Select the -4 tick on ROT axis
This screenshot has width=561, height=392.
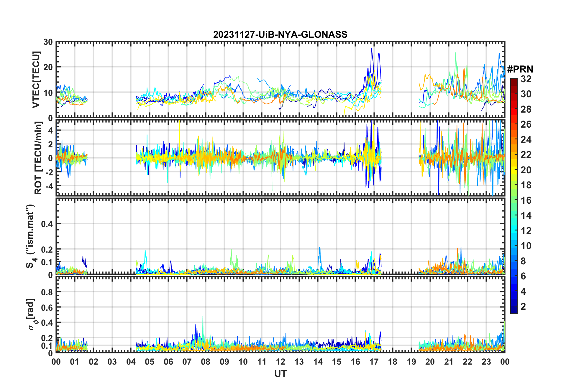coord(49,186)
